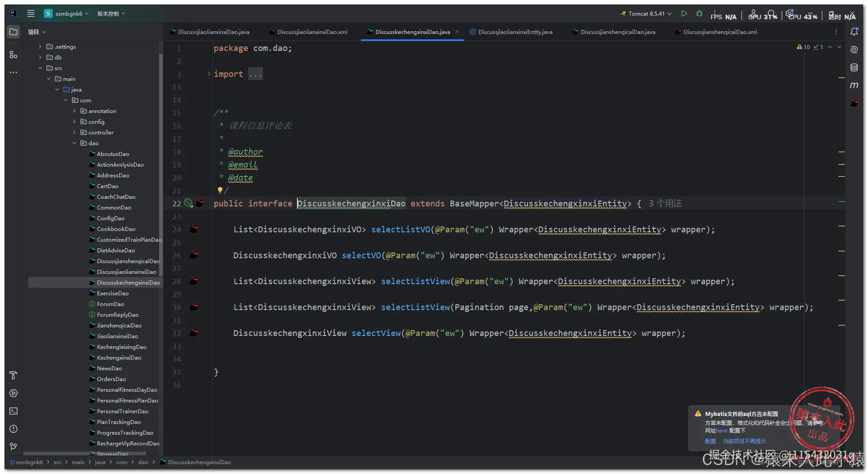Screen dimensions: 868x474
Task: Open the Services tool window
Action: click(13, 393)
